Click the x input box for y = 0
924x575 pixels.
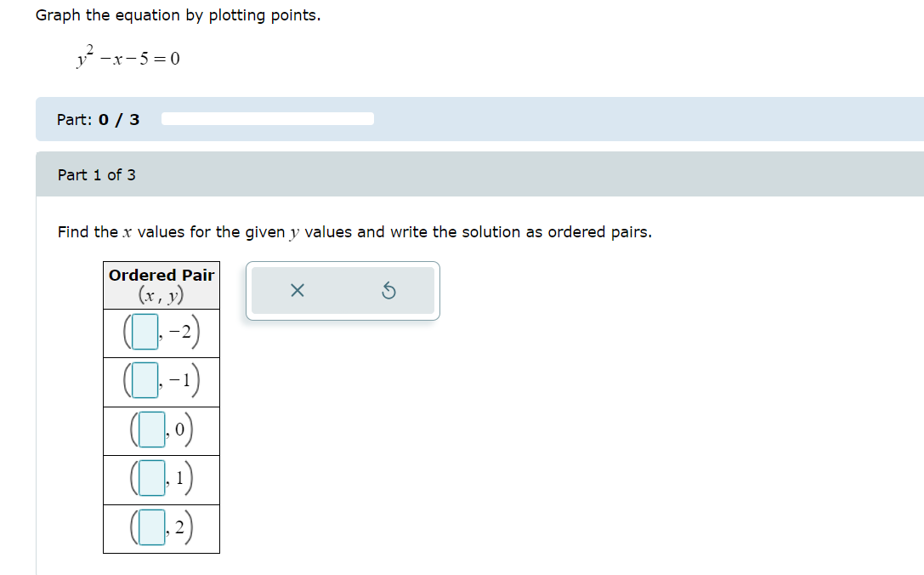click(151, 430)
